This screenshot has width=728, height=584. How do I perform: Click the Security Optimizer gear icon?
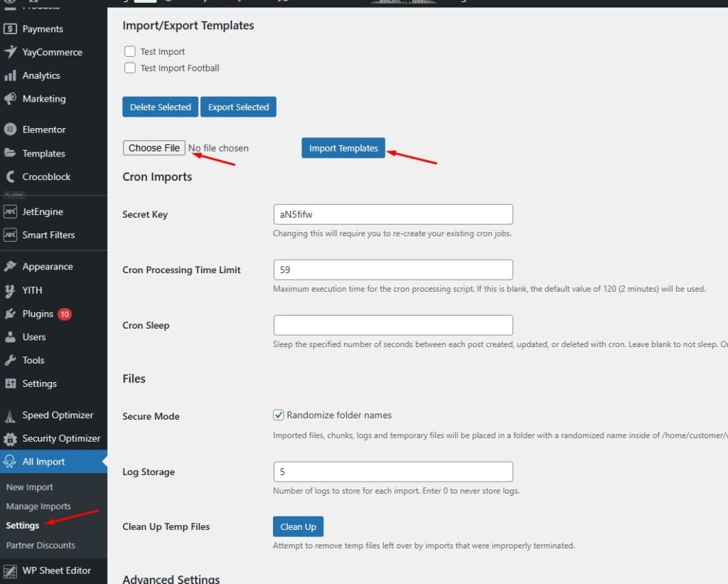tap(10, 439)
